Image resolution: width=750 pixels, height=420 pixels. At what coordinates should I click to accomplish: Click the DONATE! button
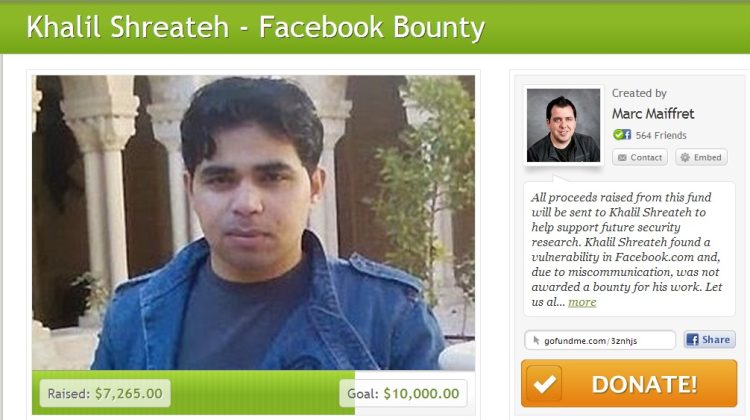tap(629, 384)
